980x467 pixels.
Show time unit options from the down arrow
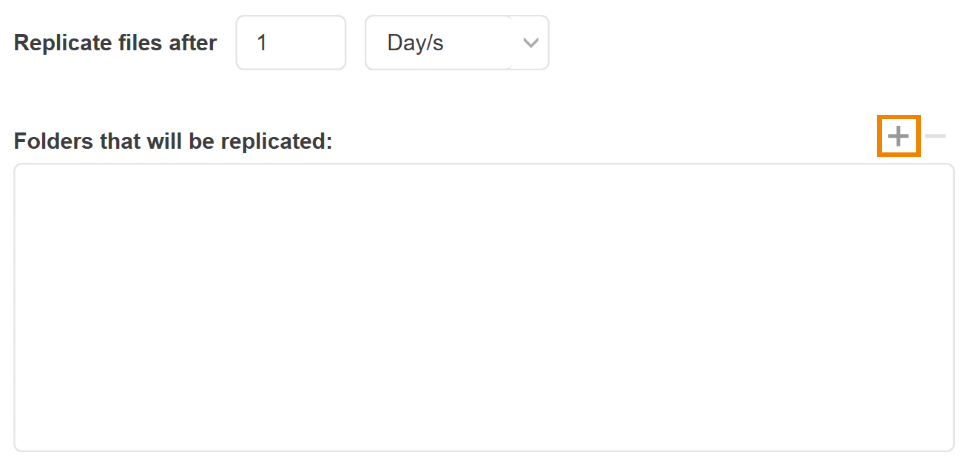pos(531,43)
